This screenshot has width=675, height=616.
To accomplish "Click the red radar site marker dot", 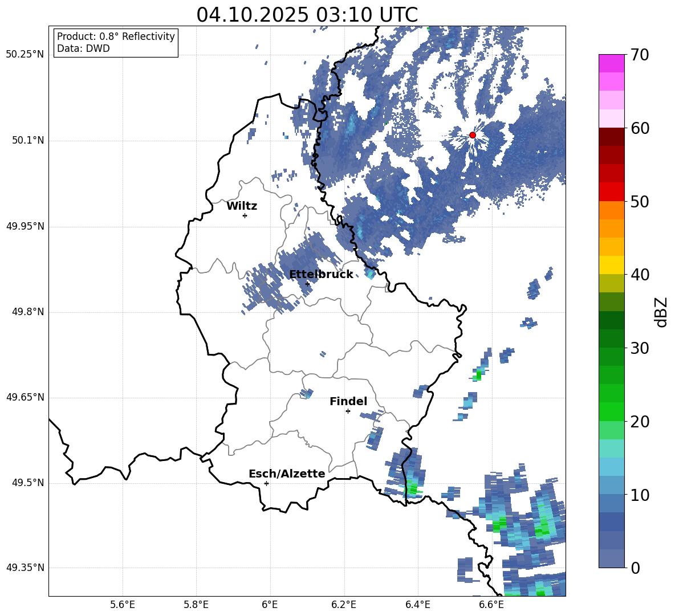I will coord(472,135).
